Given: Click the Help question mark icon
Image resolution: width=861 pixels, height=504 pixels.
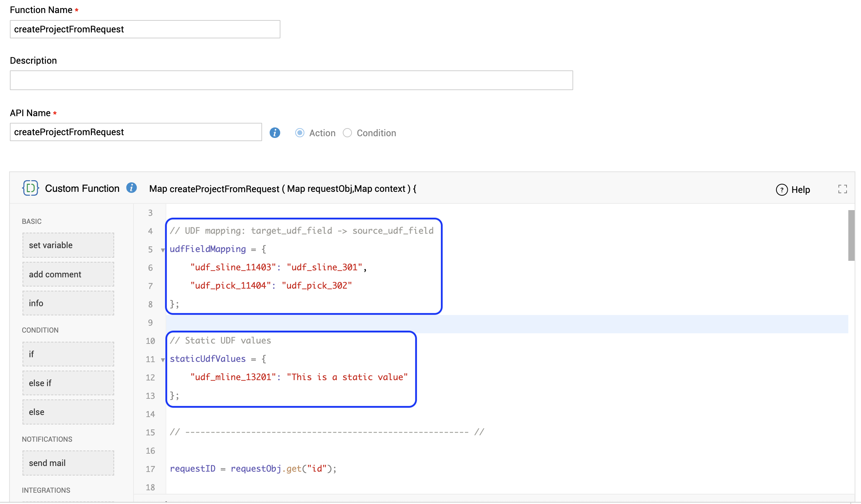Looking at the screenshot, I should (782, 190).
